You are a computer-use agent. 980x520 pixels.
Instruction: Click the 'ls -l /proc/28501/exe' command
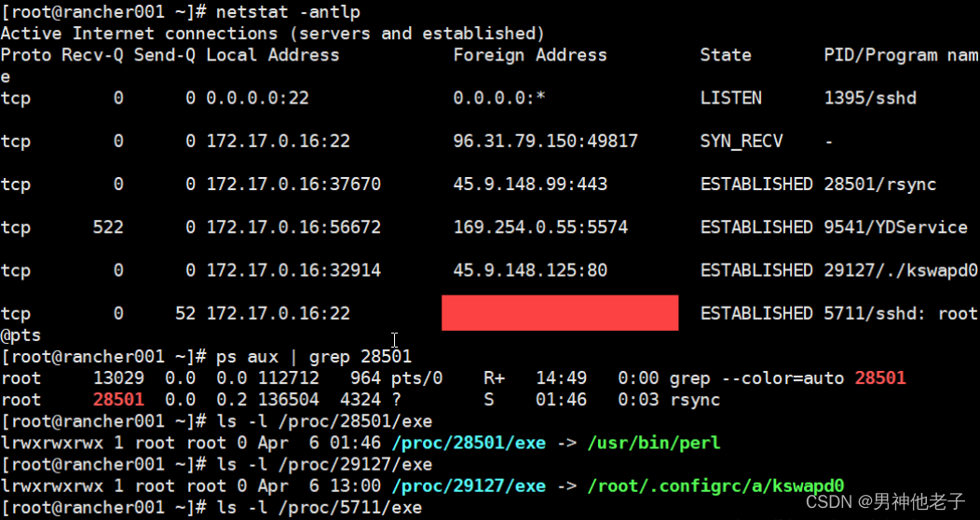[x=324, y=421]
